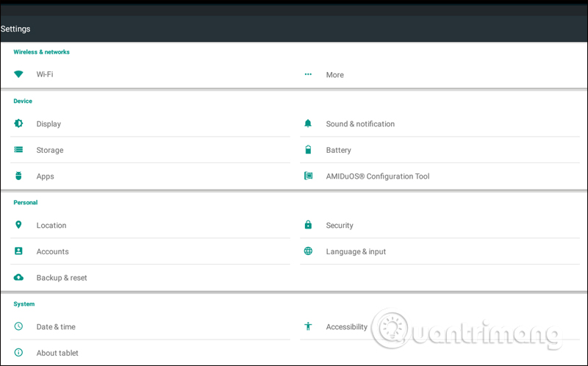Click the Personal section header
The width and height of the screenshot is (588, 366).
click(26, 202)
